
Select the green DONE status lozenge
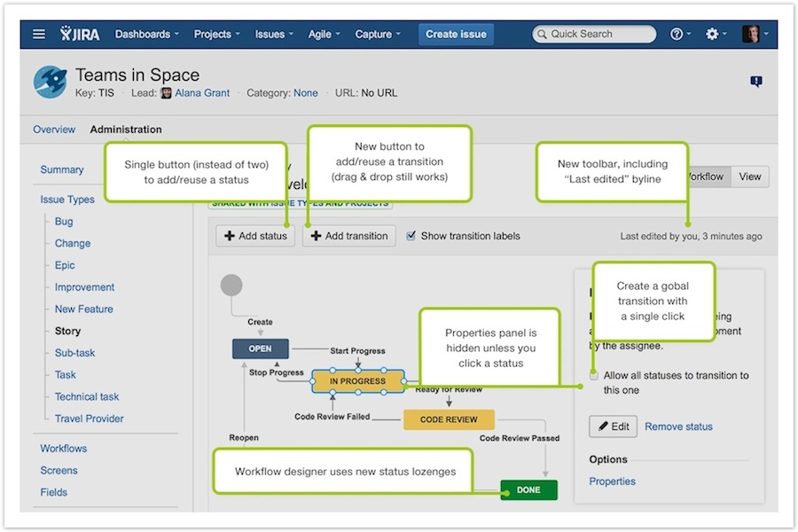[x=528, y=489]
